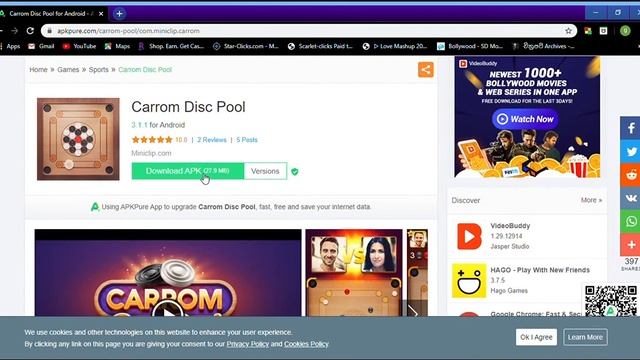Viewport: 640px width, 360px height.
Task: Open Scarlet-clicks bookmark
Action: 320,46
